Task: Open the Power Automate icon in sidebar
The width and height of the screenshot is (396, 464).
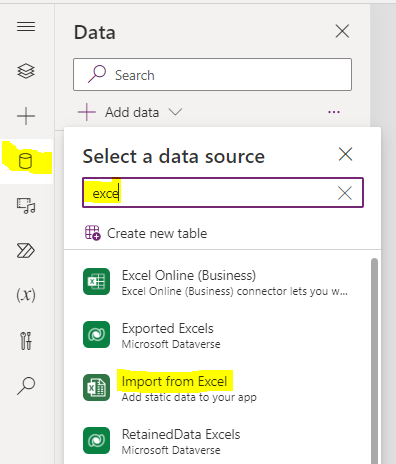Action: click(x=26, y=251)
